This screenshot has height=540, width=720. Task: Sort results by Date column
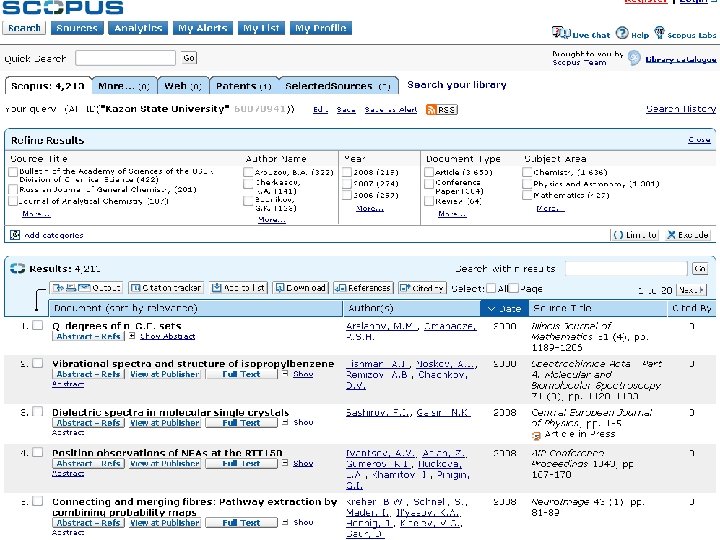[504, 309]
